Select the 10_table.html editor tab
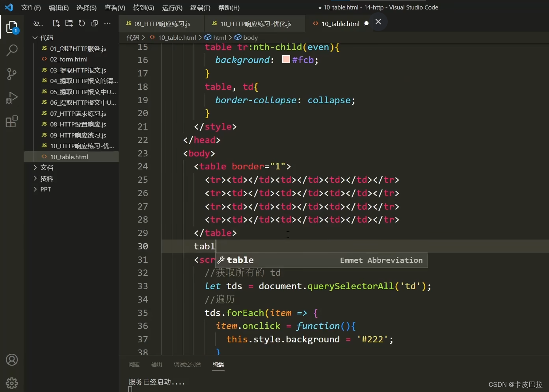The image size is (549, 392). point(341,24)
